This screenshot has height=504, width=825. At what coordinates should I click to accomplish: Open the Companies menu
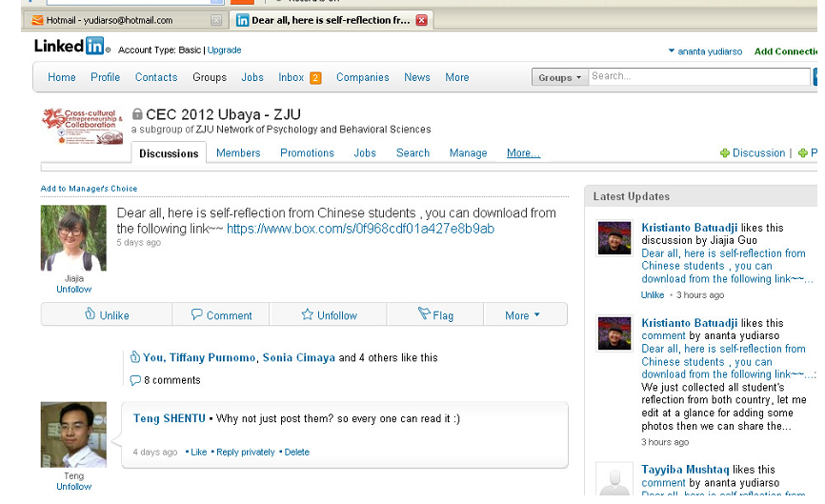[363, 77]
